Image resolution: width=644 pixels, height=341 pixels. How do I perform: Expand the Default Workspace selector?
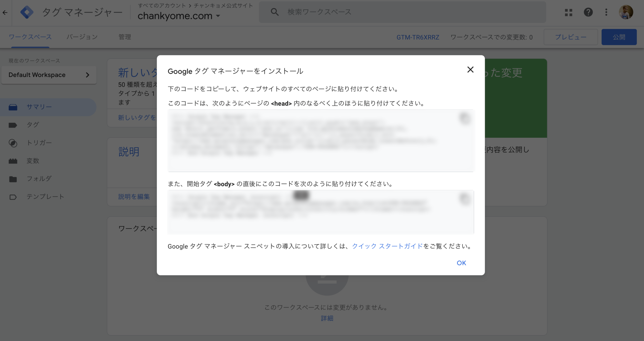49,75
